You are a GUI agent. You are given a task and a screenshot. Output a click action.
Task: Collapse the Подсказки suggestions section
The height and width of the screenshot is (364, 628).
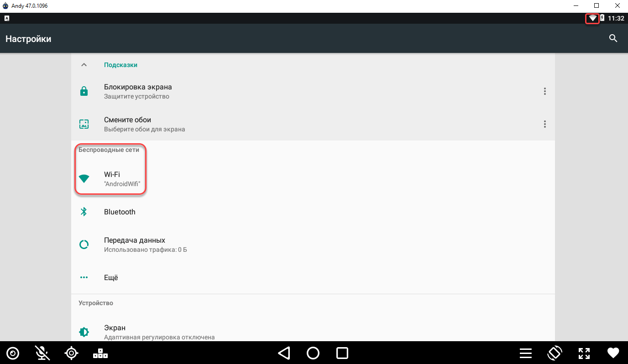pos(84,65)
